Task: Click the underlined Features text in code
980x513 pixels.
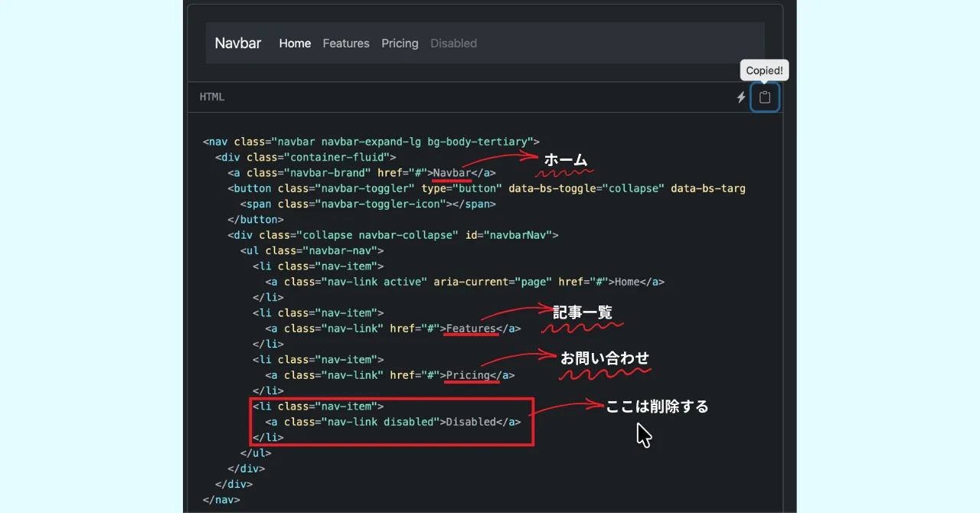Action: click(x=470, y=328)
